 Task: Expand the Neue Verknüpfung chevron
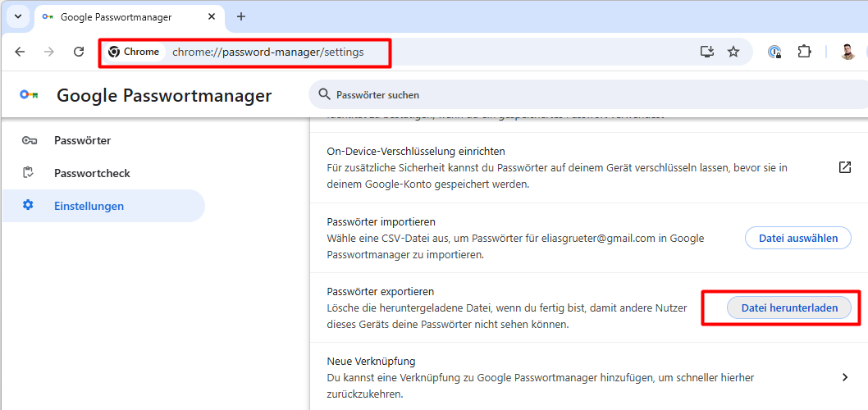click(x=845, y=377)
